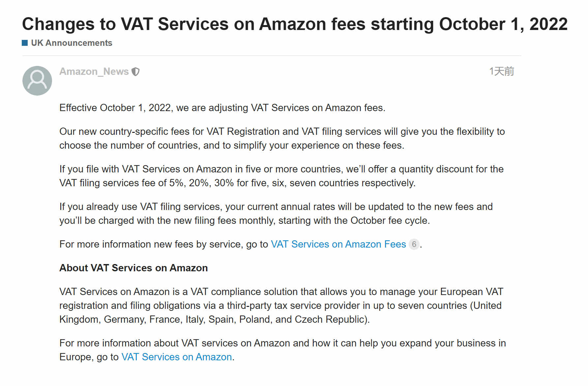The width and height of the screenshot is (588, 386).
Task: Click the sentence starting Effective October 1, 2022
Action: click(x=222, y=108)
